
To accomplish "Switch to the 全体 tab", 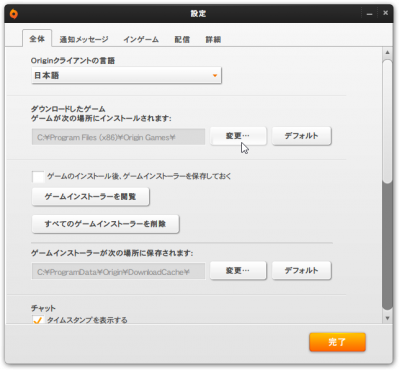I will coord(37,39).
